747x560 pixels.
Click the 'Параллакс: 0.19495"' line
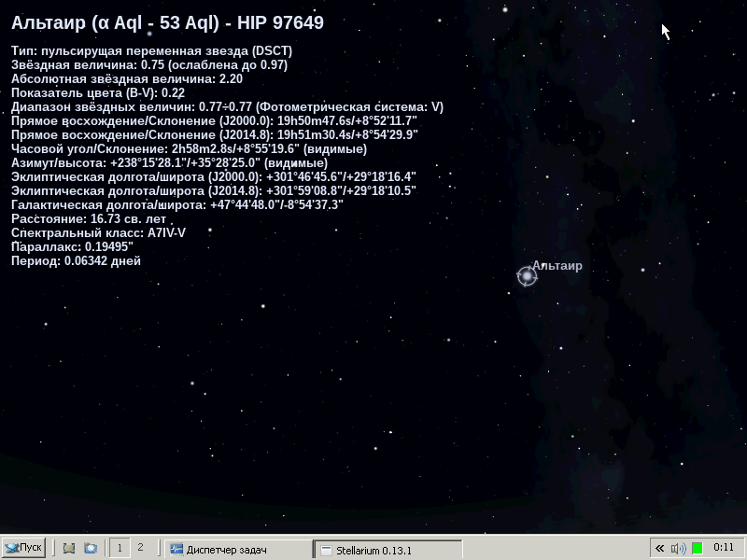[x=73, y=246]
